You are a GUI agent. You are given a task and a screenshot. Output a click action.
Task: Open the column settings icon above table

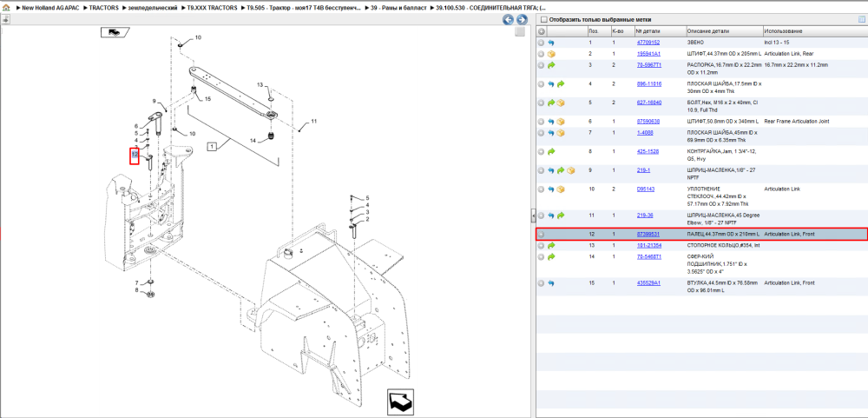pyautogui.click(x=861, y=20)
